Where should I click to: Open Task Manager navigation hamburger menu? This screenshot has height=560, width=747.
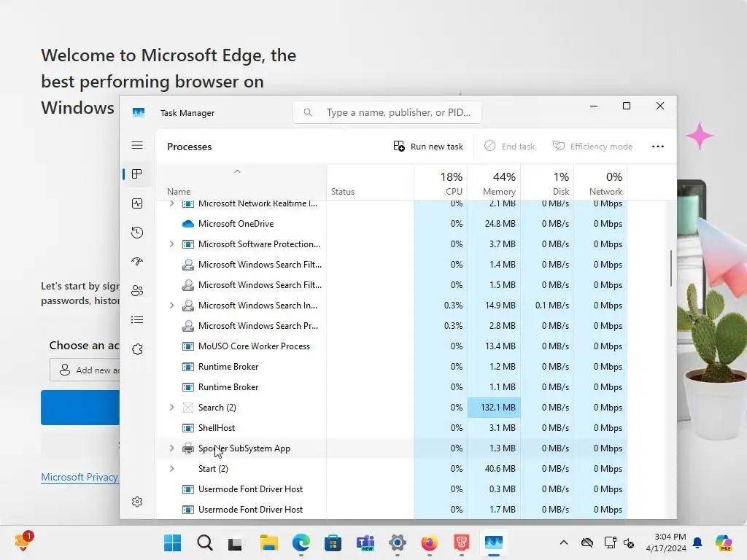137,145
